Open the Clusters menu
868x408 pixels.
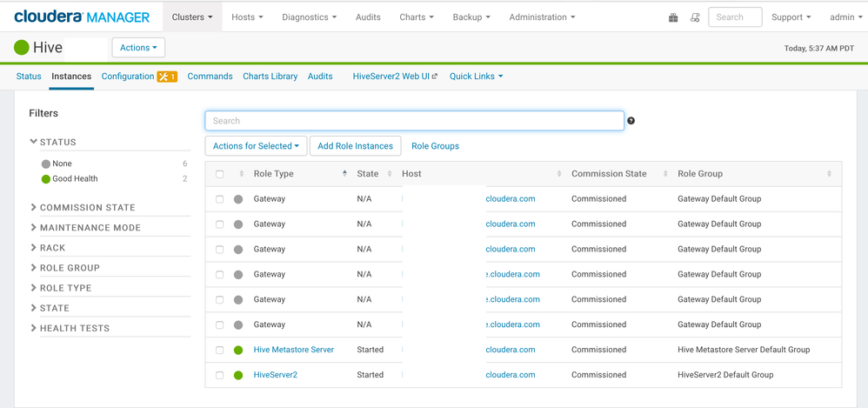pyautogui.click(x=191, y=17)
